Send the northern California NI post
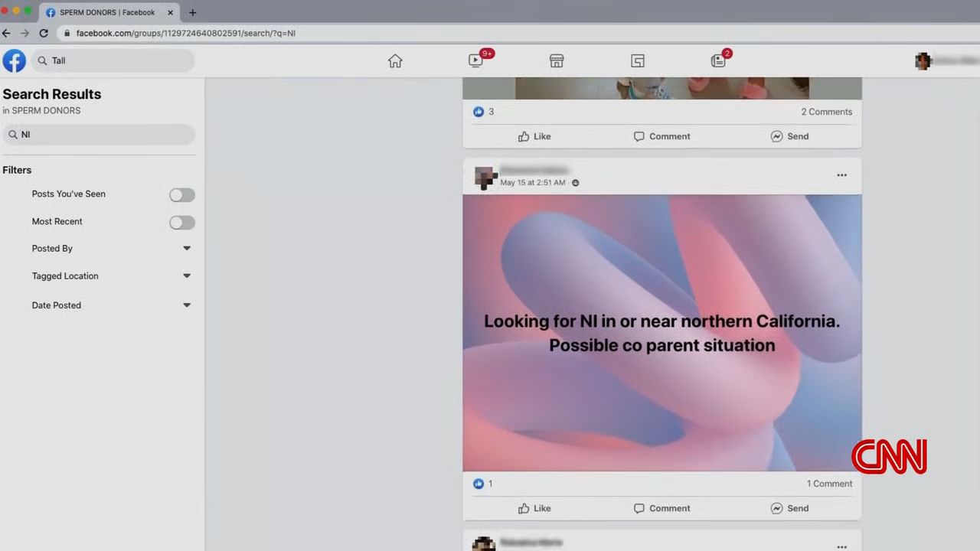980x551 pixels. [x=789, y=508]
